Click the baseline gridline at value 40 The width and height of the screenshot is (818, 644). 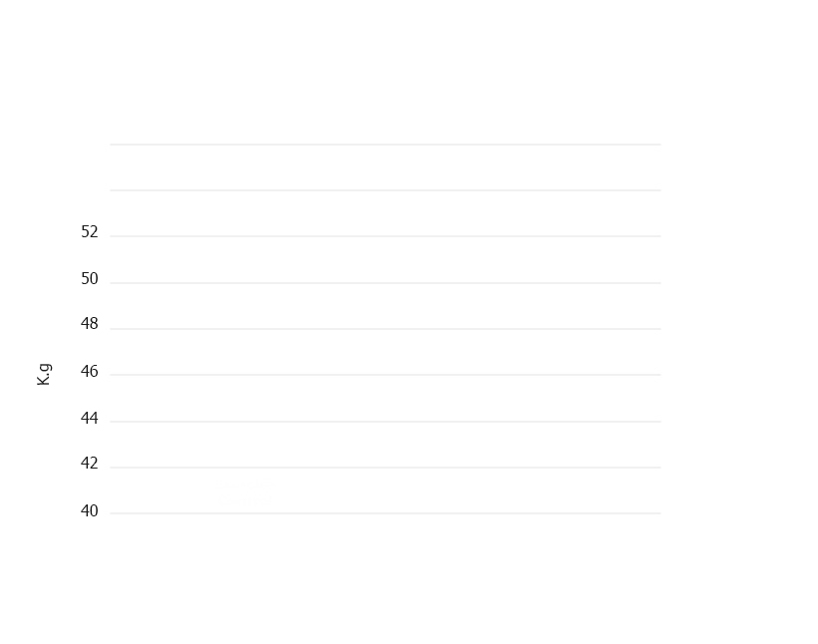coord(385,513)
